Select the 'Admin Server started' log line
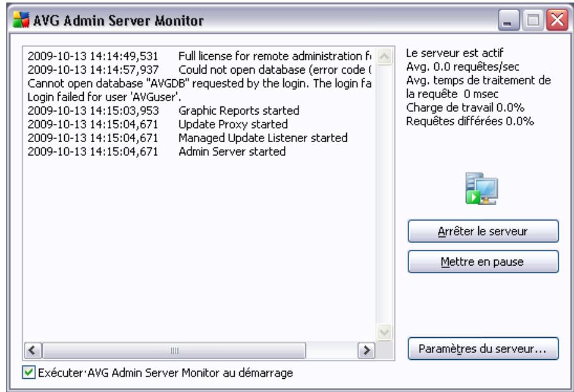Image resolution: width=574 pixels, height=392 pixels. tap(156, 152)
